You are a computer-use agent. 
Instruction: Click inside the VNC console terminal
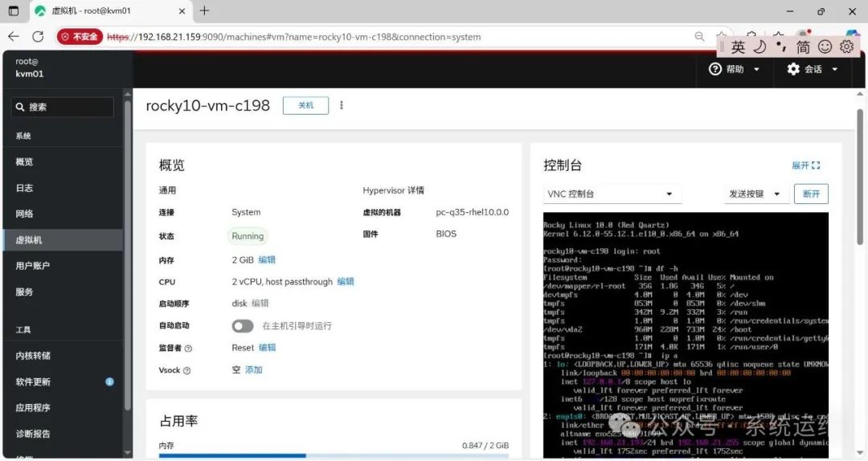pos(686,335)
